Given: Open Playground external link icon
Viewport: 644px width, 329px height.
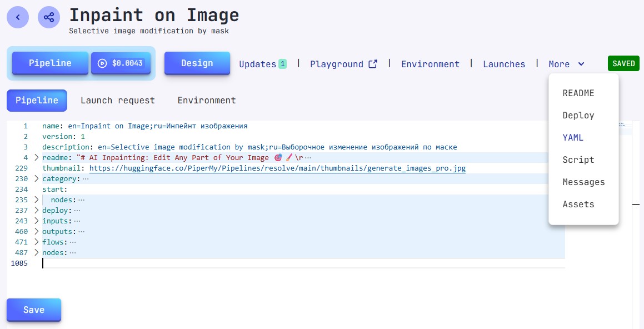Looking at the screenshot, I should [373, 64].
